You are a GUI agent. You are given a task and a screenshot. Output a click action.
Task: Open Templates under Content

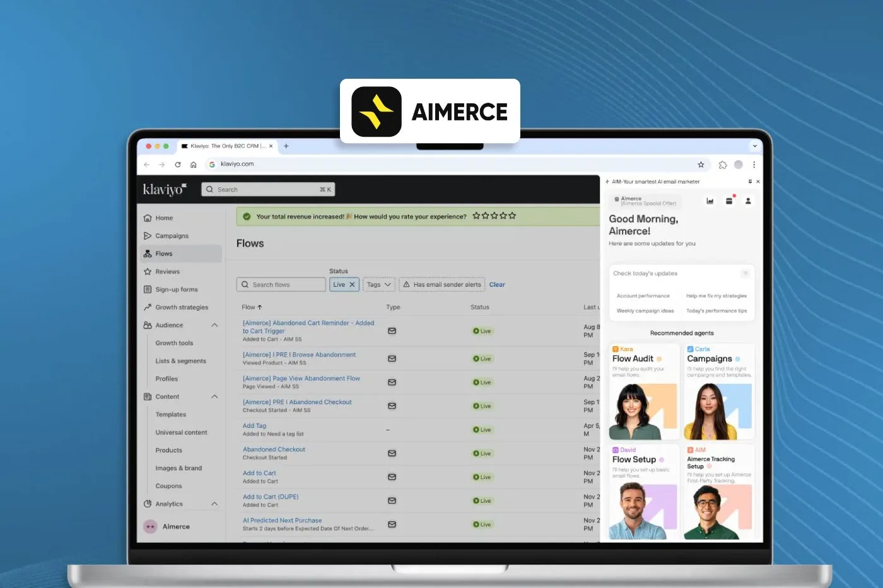pos(170,415)
